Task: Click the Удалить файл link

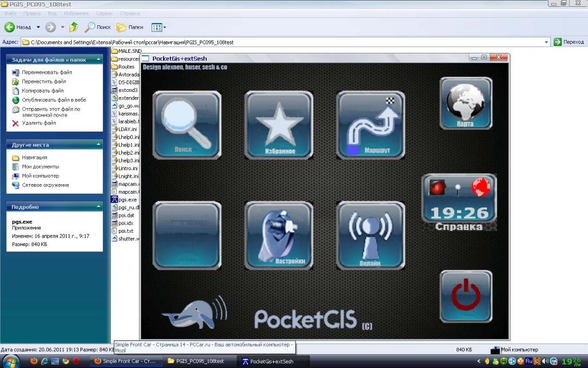Action: 38,122
